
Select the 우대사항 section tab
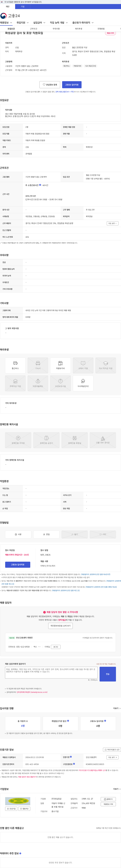coord(56,29)
